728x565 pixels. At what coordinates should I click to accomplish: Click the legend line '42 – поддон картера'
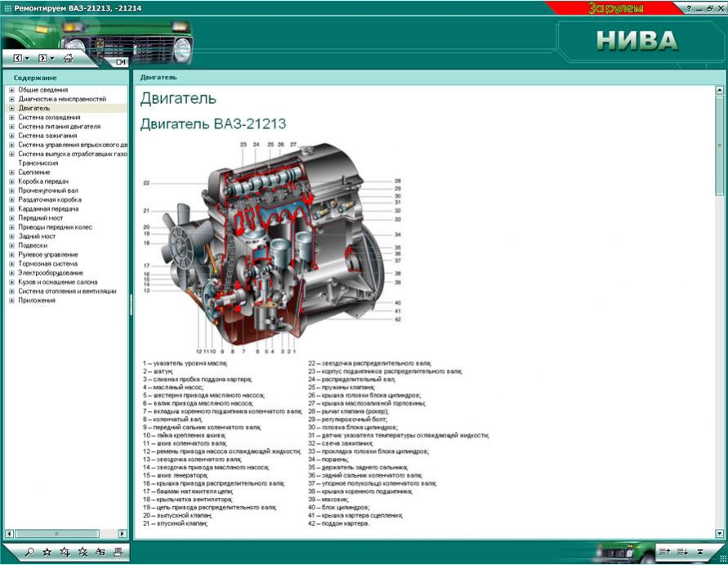339,523
